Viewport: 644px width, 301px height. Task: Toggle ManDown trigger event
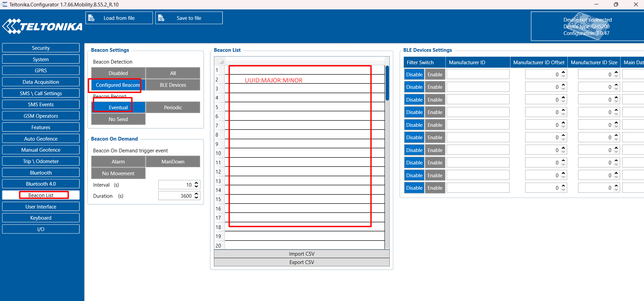(173, 161)
